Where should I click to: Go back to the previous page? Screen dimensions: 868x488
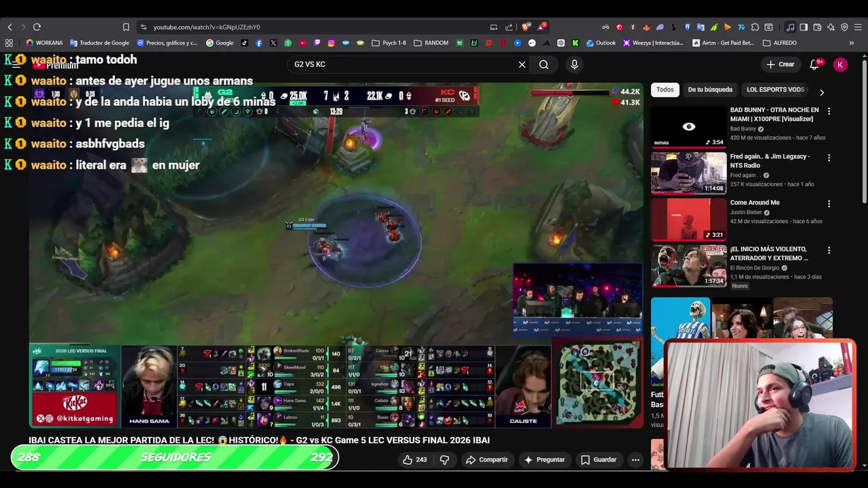pyautogui.click(x=9, y=27)
